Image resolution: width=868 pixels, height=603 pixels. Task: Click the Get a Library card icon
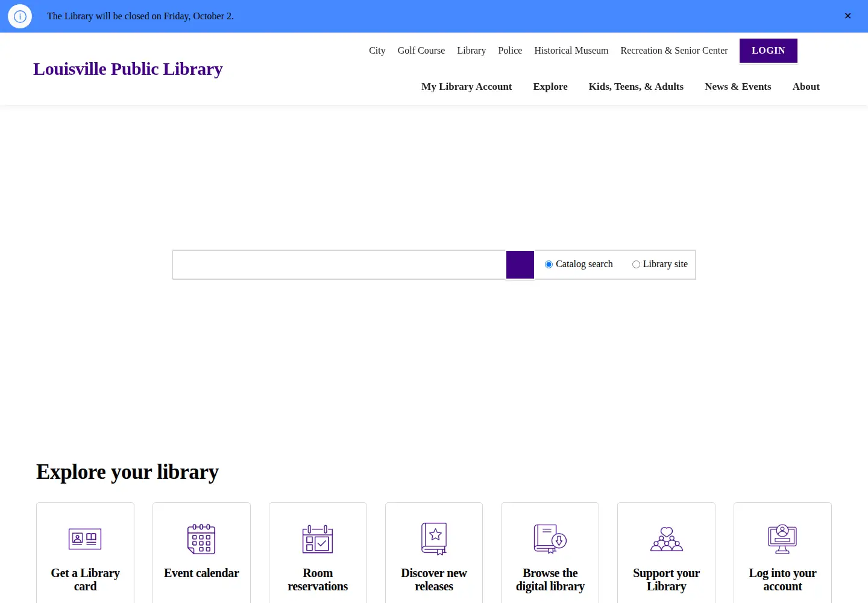85,539
